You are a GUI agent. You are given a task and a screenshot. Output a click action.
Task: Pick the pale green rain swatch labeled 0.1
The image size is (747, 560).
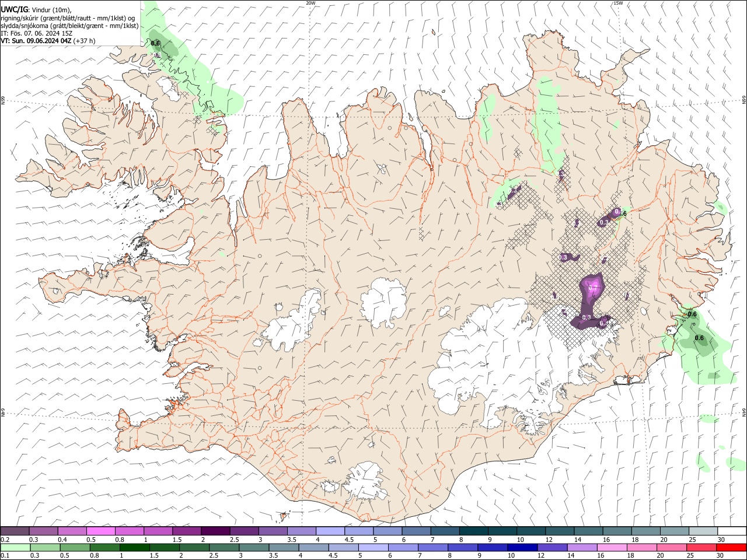[15, 547]
